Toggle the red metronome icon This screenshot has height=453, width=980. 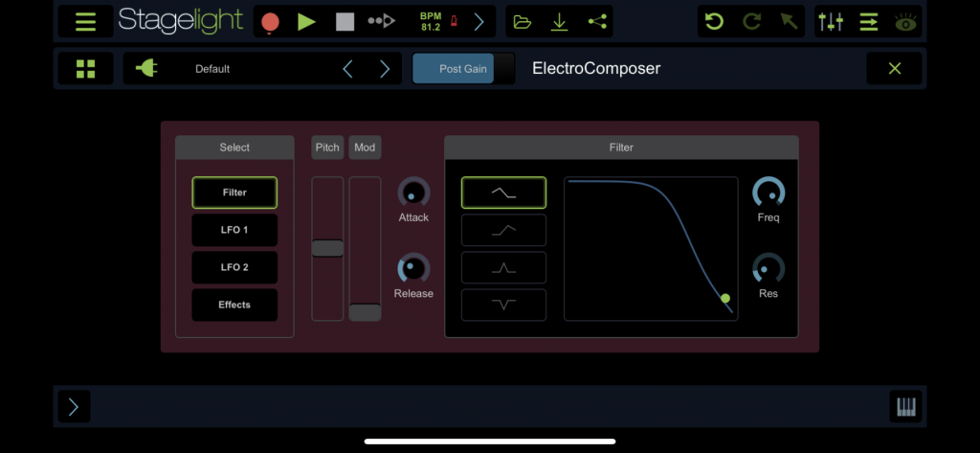point(455,23)
